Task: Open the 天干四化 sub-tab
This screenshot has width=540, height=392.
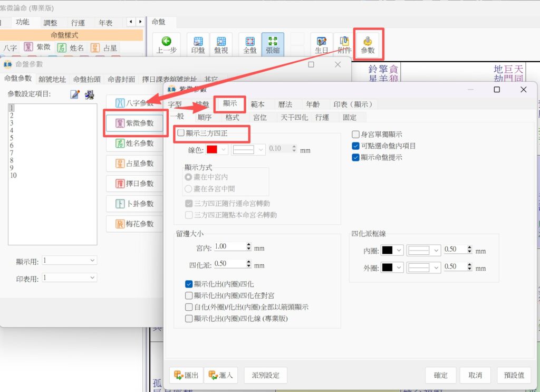Action: click(x=294, y=117)
